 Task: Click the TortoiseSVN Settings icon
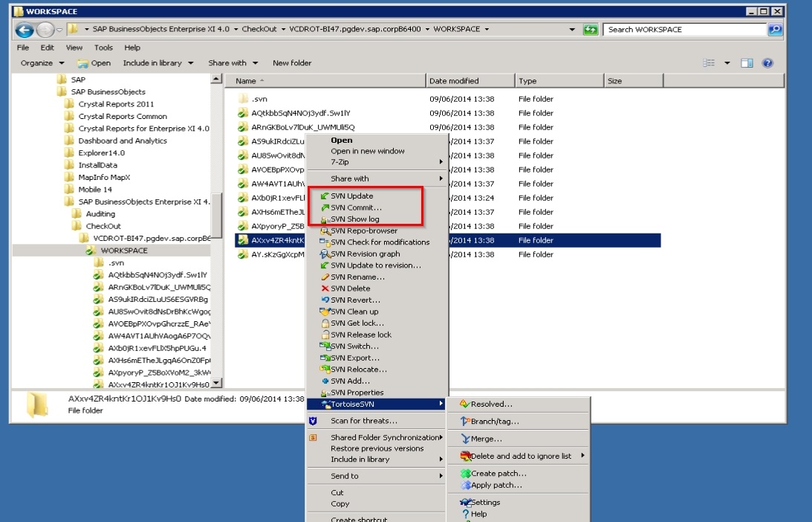[465, 503]
